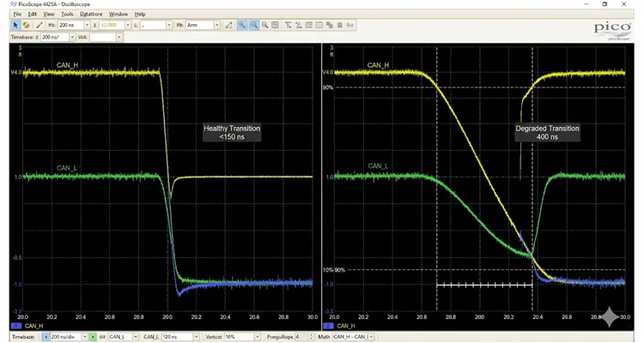The width and height of the screenshot is (644, 343).
Task: Click the green CAN_L label in left graph
Action: 66,168
